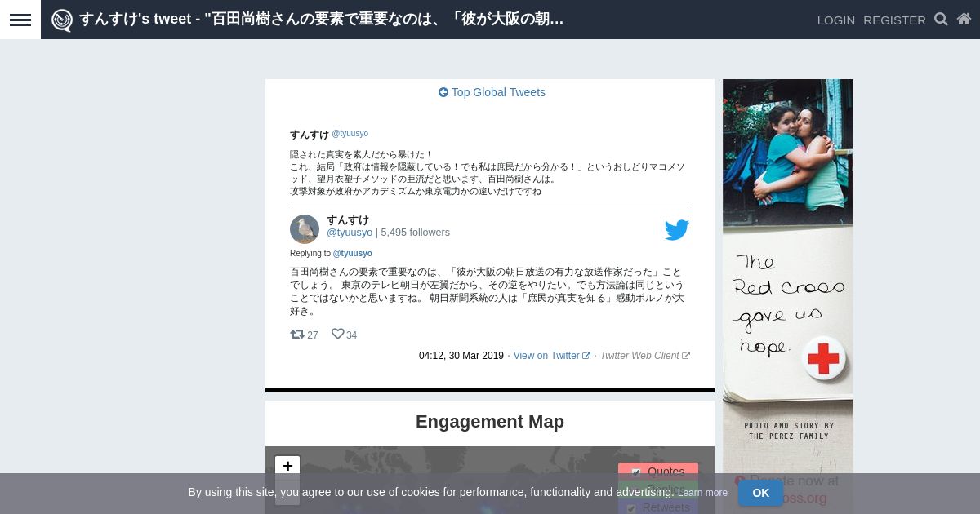The width and height of the screenshot is (980, 514).
Task: Open View on Twitter link
Action: [x=551, y=356]
